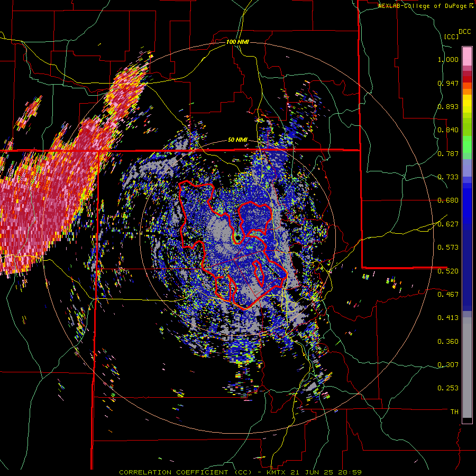Viewport: 476px width, 476px height.
Task: Pick the black swatch at color bar bottom
Action: [467, 420]
